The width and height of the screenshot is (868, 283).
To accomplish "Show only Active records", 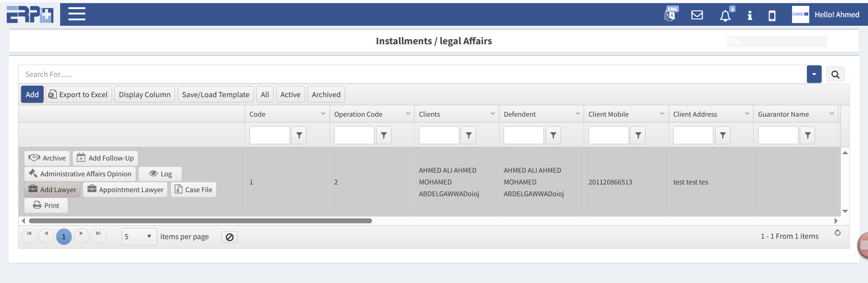I will pyautogui.click(x=290, y=94).
